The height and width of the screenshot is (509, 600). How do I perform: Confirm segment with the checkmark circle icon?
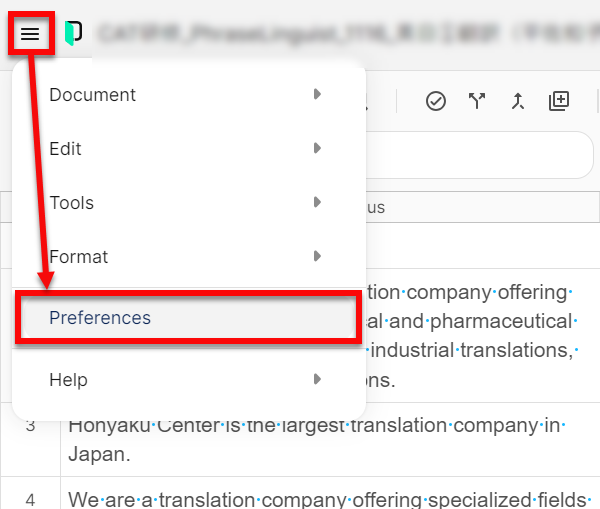tap(436, 101)
